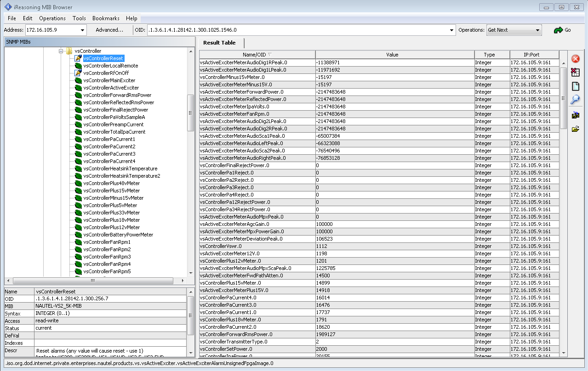Select the Result Table tab

[x=220, y=43]
